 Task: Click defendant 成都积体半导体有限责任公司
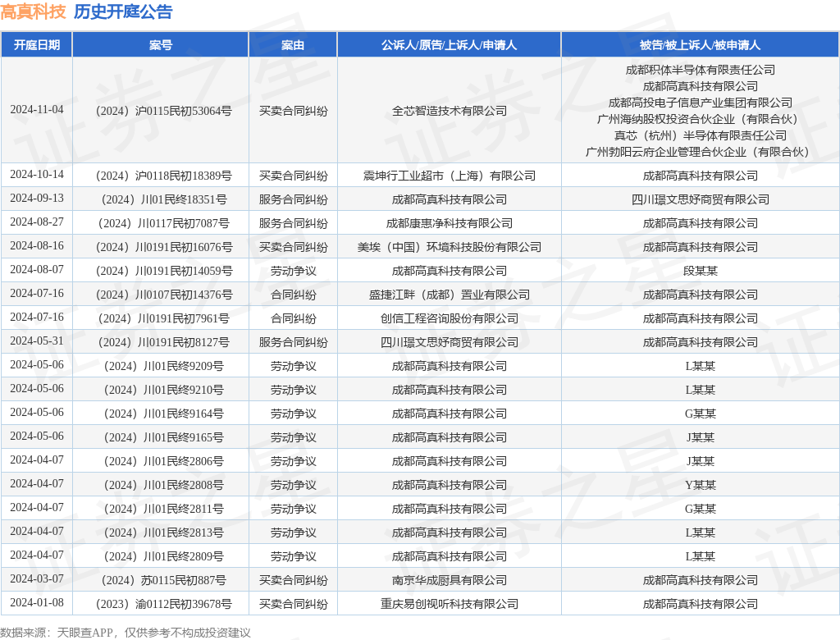click(x=701, y=70)
